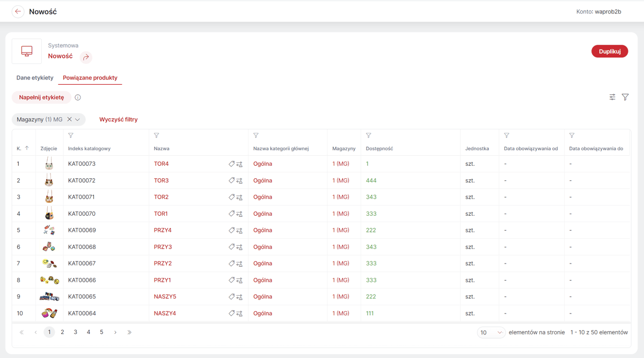Toggle the table filter funnel at top right
The height and width of the screenshot is (358, 644).
(625, 97)
